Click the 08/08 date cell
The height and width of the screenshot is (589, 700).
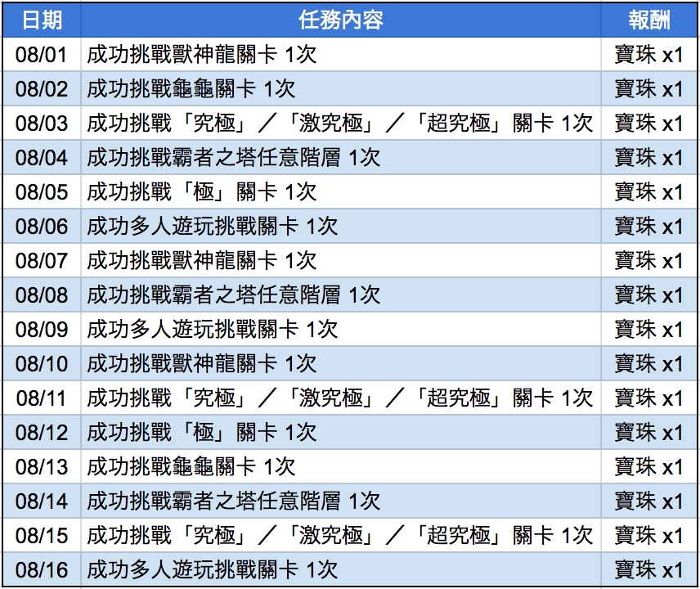(x=42, y=295)
